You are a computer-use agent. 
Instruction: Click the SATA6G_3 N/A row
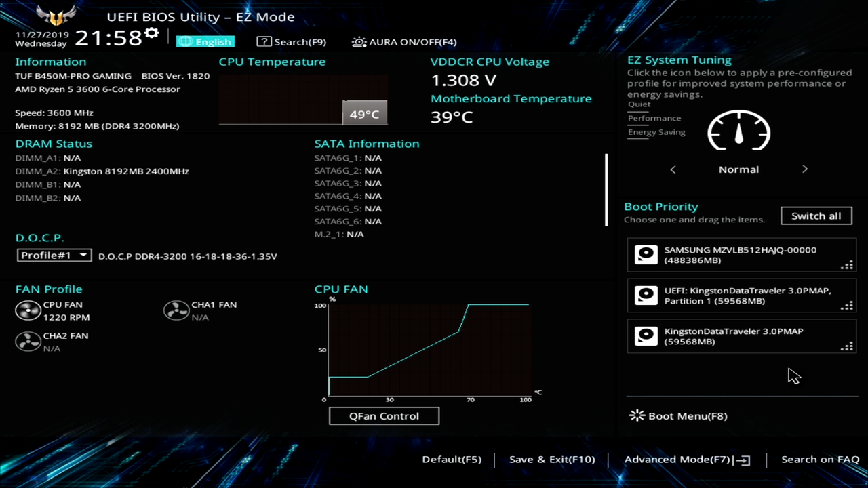[348, 183]
